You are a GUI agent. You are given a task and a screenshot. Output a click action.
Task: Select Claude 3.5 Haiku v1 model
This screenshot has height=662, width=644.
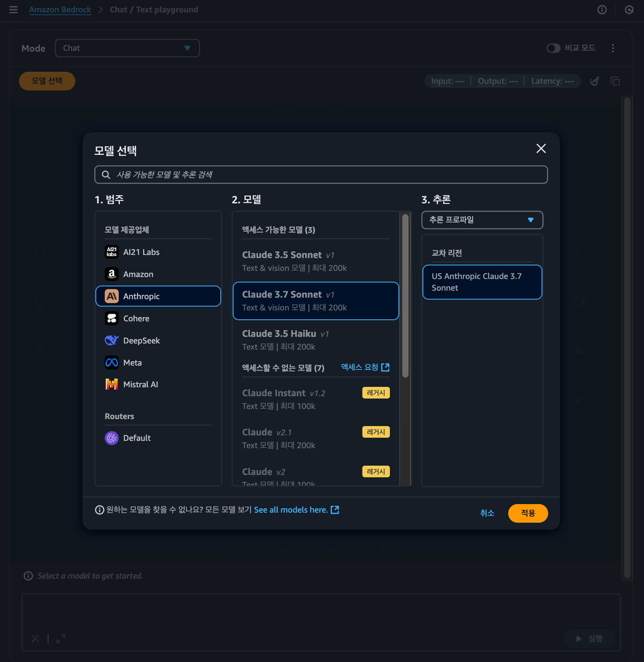(316, 340)
